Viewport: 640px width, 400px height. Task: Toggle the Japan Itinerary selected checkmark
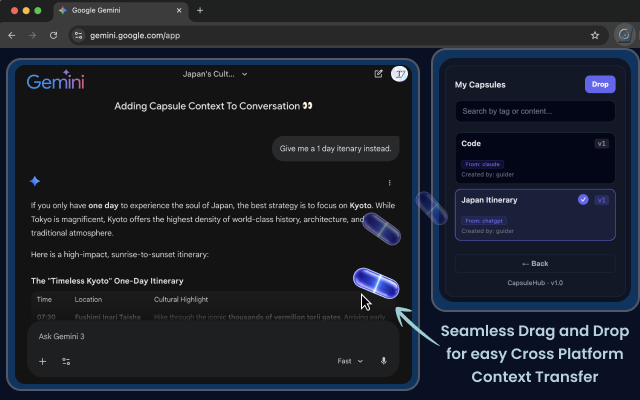(x=583, y=200)
